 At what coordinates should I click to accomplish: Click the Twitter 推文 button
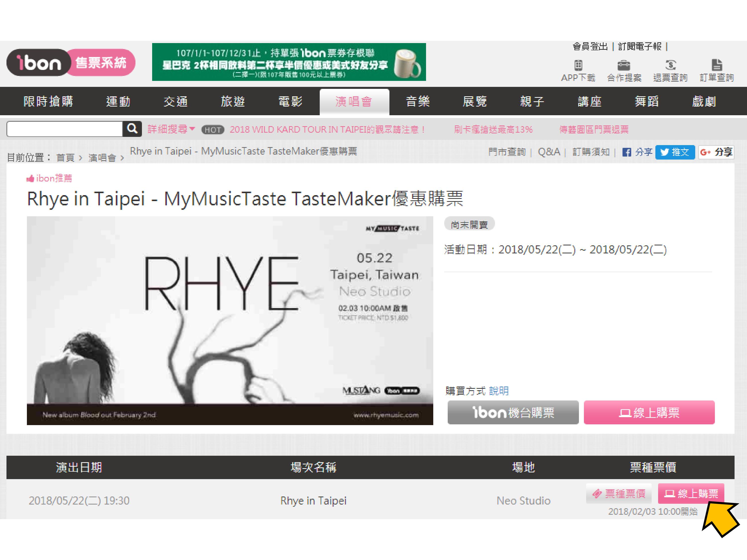tap(675, 152)
